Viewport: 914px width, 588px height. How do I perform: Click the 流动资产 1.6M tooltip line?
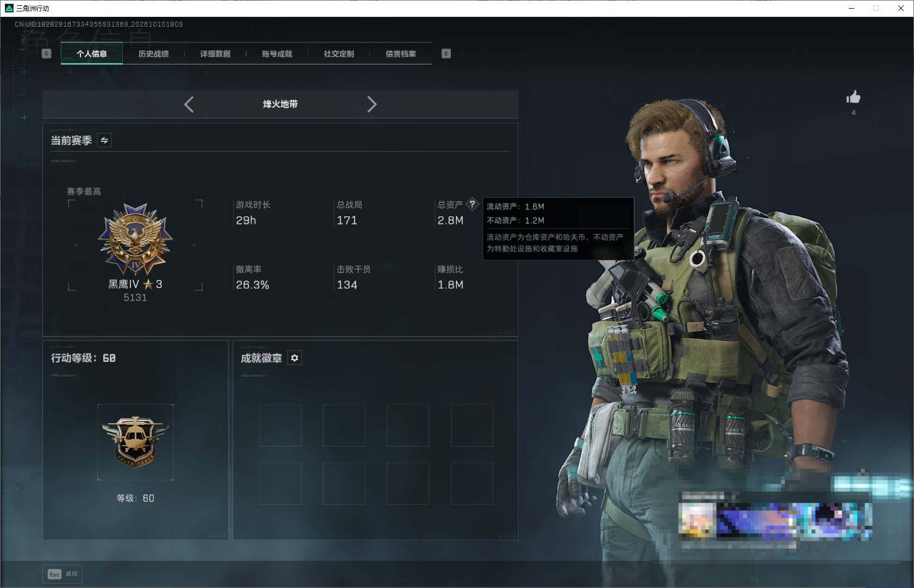[515, 207]
